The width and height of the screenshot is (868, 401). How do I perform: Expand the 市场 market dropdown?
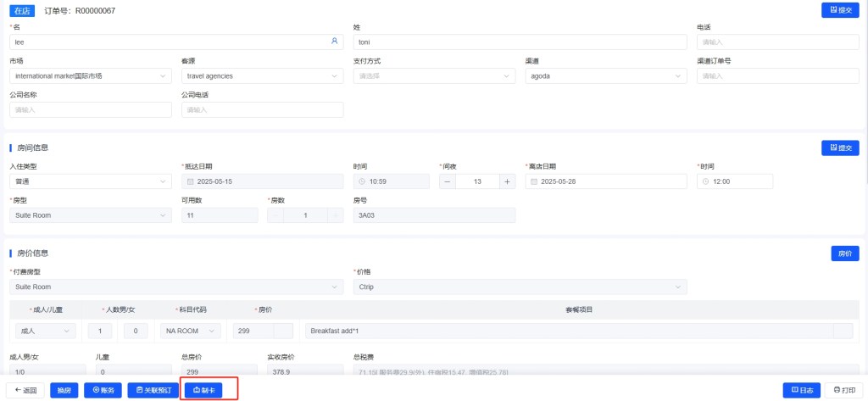tap(91, 76)
